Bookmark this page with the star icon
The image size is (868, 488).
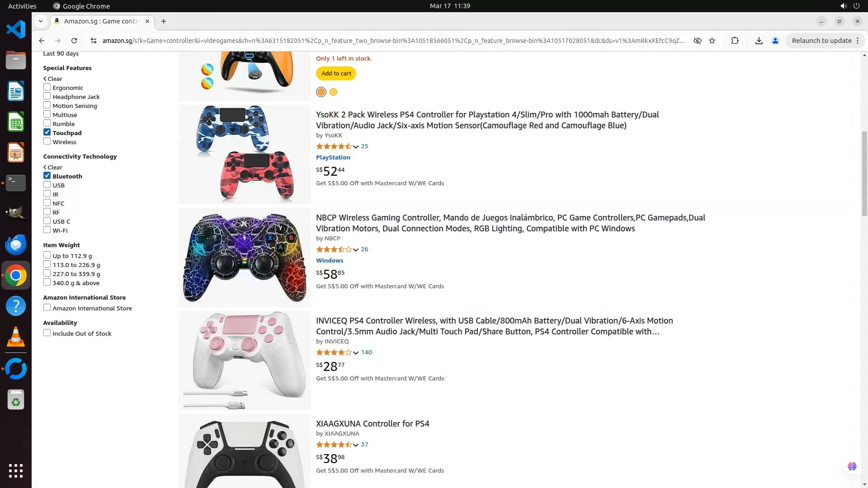[712, 41]
